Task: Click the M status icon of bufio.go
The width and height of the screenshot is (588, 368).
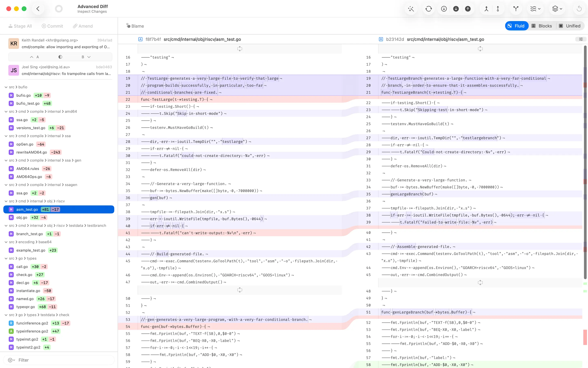Action: pos(11,95)
